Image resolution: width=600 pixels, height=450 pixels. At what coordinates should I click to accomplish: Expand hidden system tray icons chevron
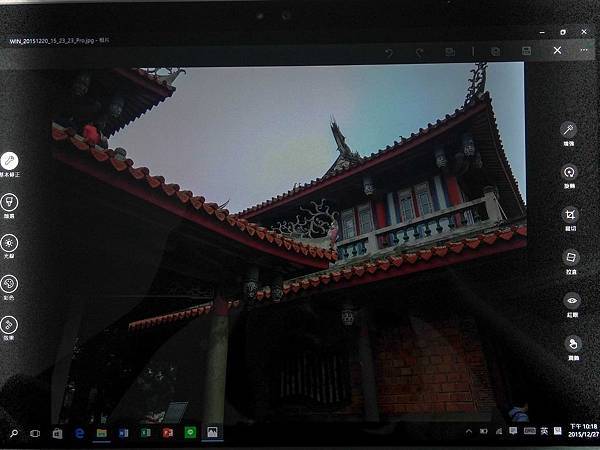tap(469, 432)
